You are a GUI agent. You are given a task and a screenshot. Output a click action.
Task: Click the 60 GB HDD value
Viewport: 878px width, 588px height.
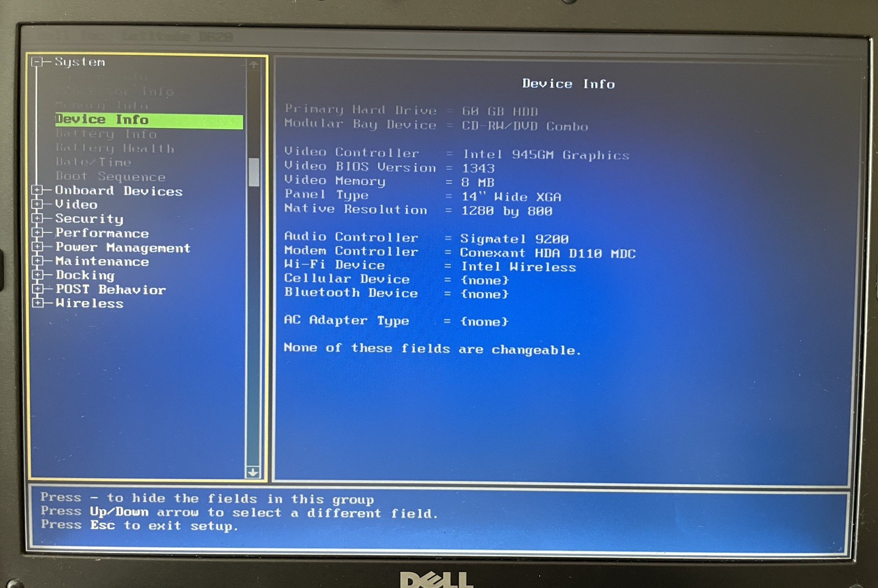(500, 111)
